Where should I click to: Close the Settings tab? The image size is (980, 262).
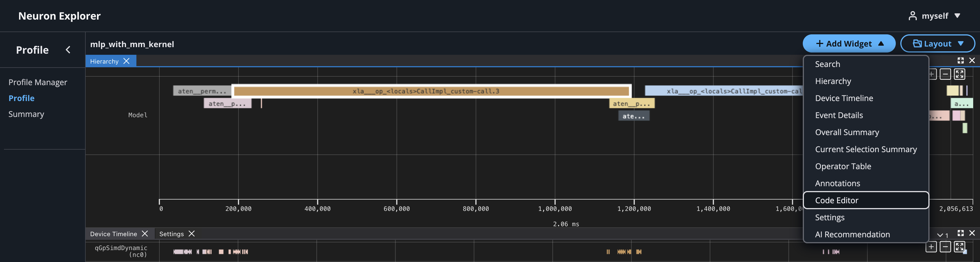[x=191, y=233]
